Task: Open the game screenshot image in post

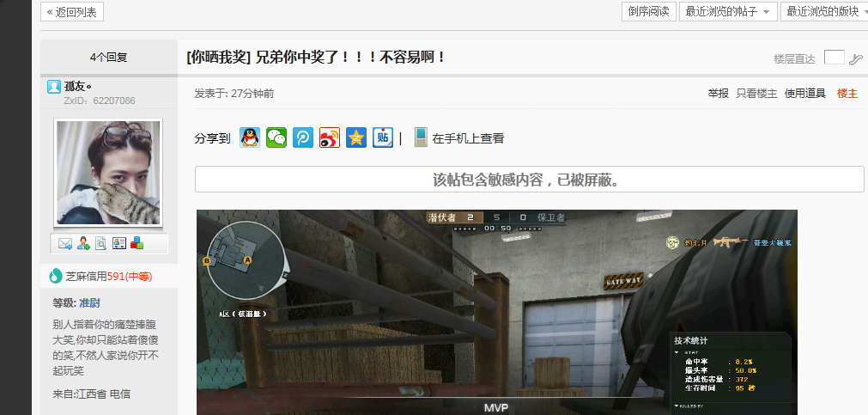Action: point(496,312)
